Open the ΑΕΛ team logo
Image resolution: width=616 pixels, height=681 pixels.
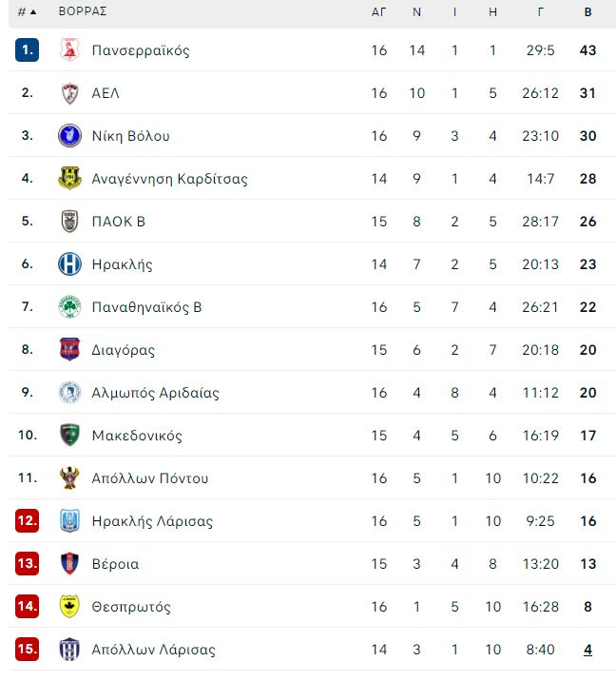(x=69, y=93)
